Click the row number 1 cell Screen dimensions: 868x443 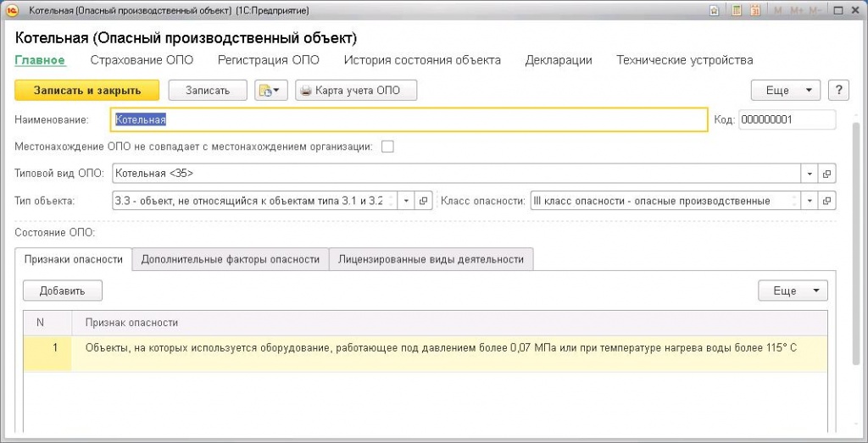coord(47,353)
